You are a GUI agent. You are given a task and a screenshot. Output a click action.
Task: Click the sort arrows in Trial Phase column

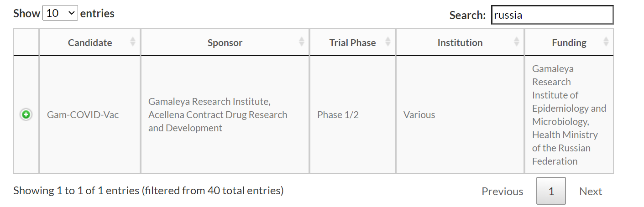[388, 42]
